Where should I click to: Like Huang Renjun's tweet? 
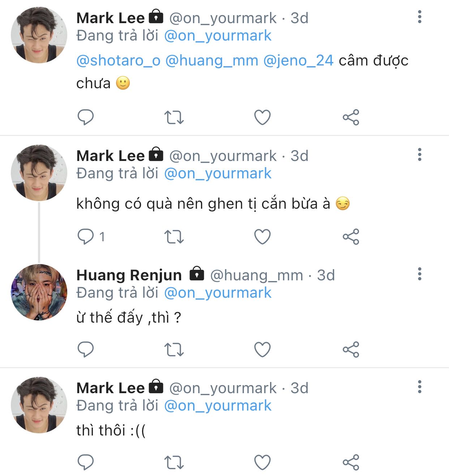pyautogui.click(x=262, y=349)
